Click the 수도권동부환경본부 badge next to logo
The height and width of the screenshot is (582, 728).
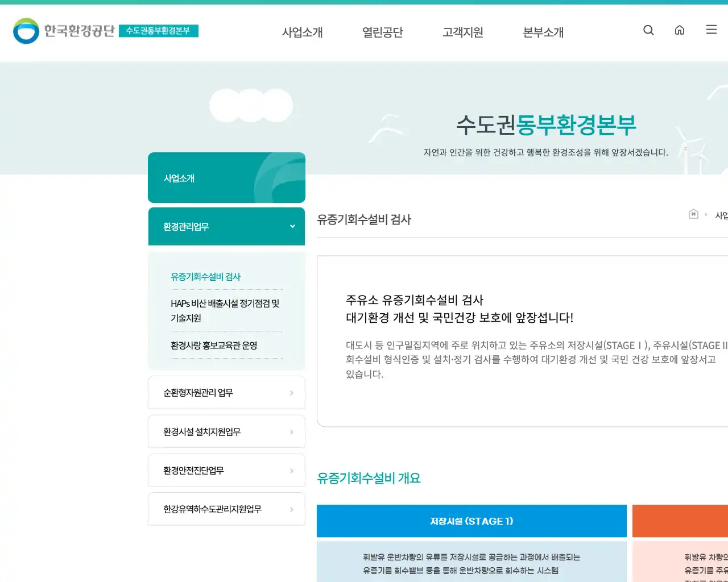159,32
